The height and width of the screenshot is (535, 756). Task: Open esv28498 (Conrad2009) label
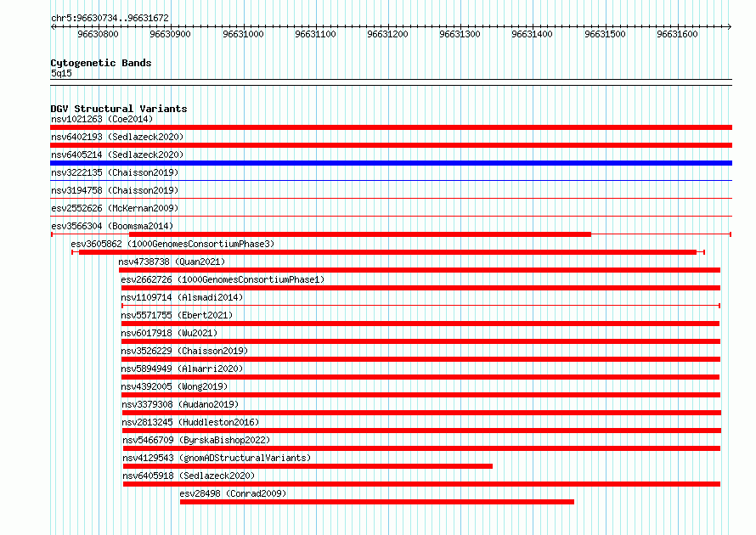tap(233, 493)
